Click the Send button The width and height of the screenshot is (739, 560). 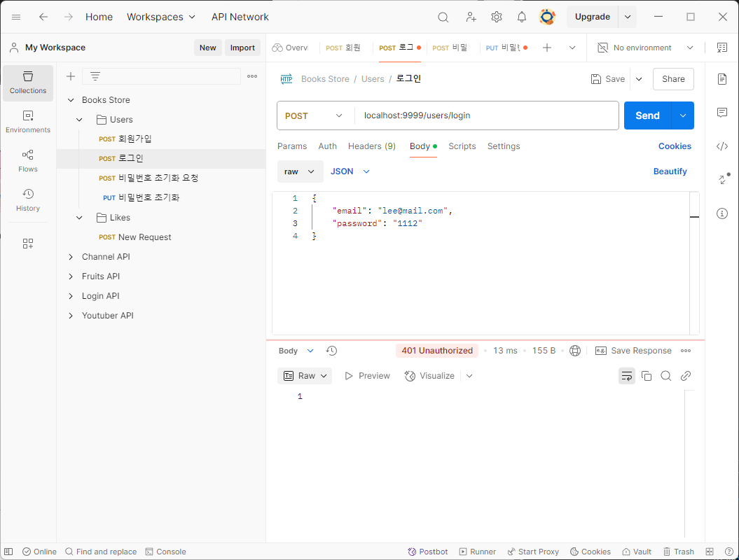tap(647, 116)
